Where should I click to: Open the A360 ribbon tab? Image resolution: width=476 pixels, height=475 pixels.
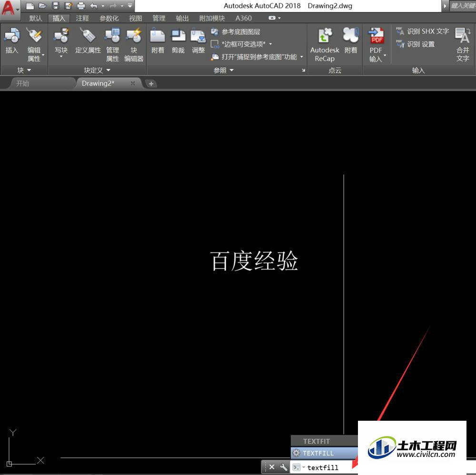(x=243, y=18)
